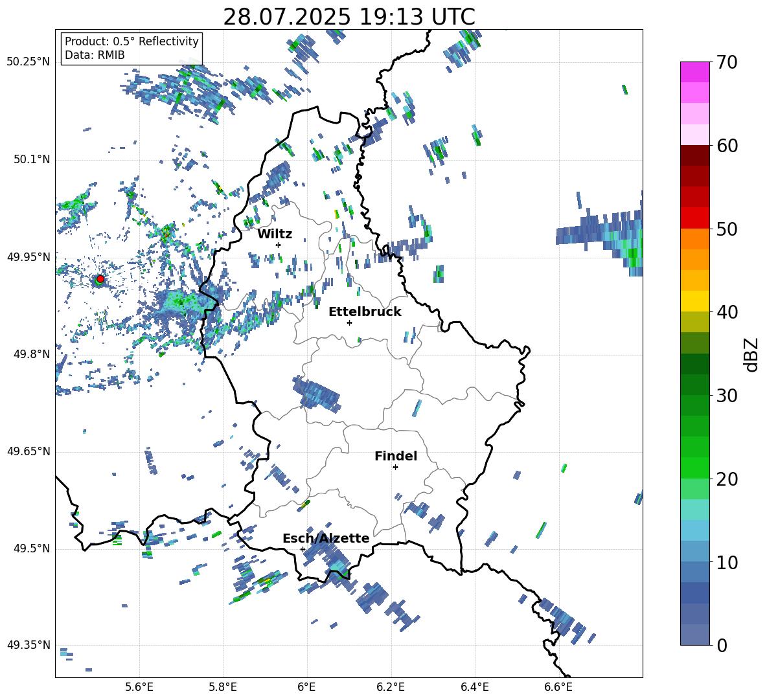Screen dimensions: 767x700
Task: Click the cross marker below Esch/Alzette
Action: (303, 549)
